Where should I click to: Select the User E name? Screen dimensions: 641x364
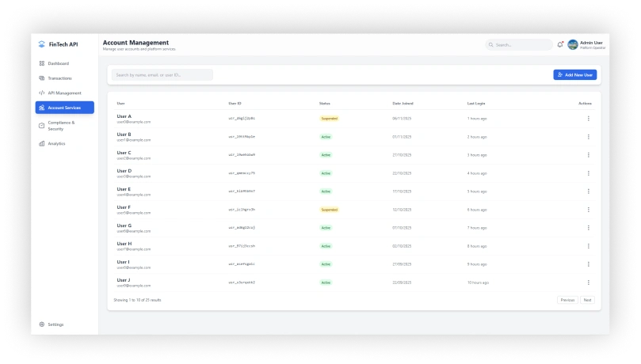(124, 189)
